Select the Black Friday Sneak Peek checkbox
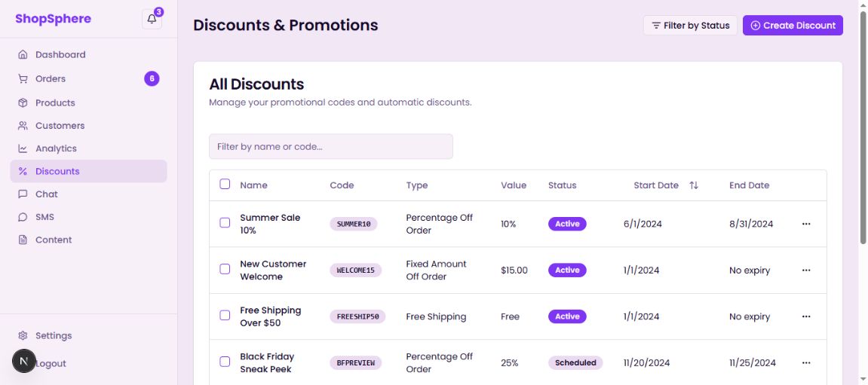The image size is (868, 385). tap(225, 362)
